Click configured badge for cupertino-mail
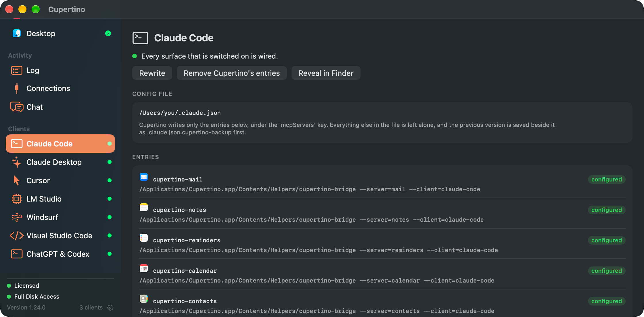644x317 pixels. 607,179
